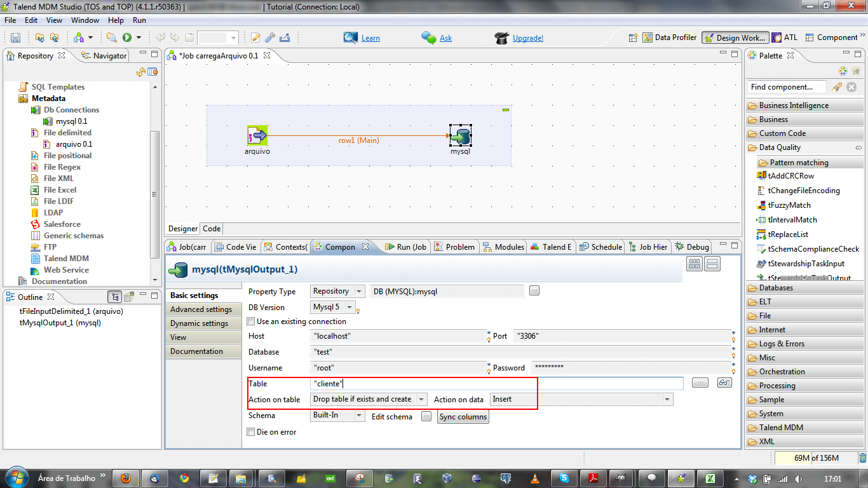868x488 pixels.
Task: Clear the palette search field
Action: coord(851,87)
